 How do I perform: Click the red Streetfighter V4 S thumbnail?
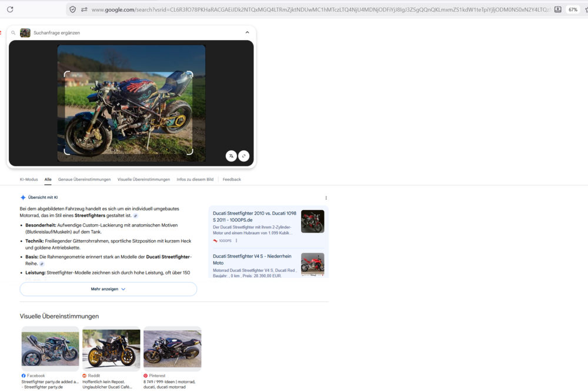313,264
